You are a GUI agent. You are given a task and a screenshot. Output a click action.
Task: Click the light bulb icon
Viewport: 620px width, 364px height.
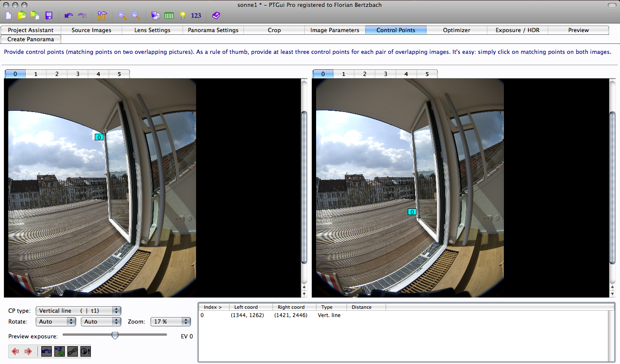[x=183, y=16]
